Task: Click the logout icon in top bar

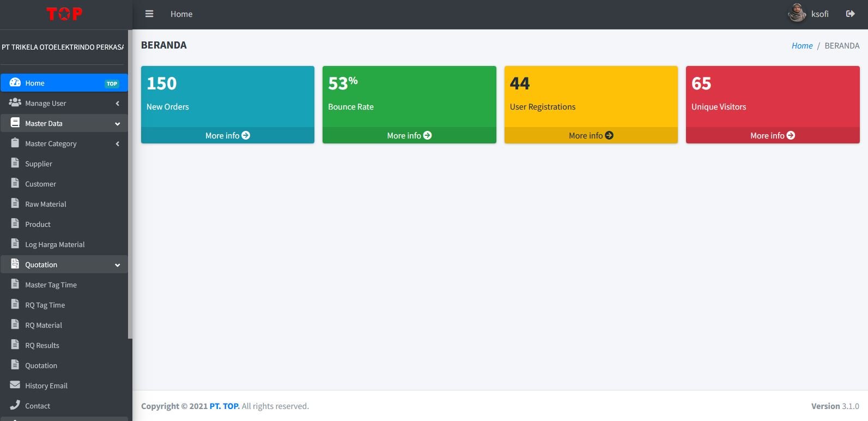Action: 850,14
